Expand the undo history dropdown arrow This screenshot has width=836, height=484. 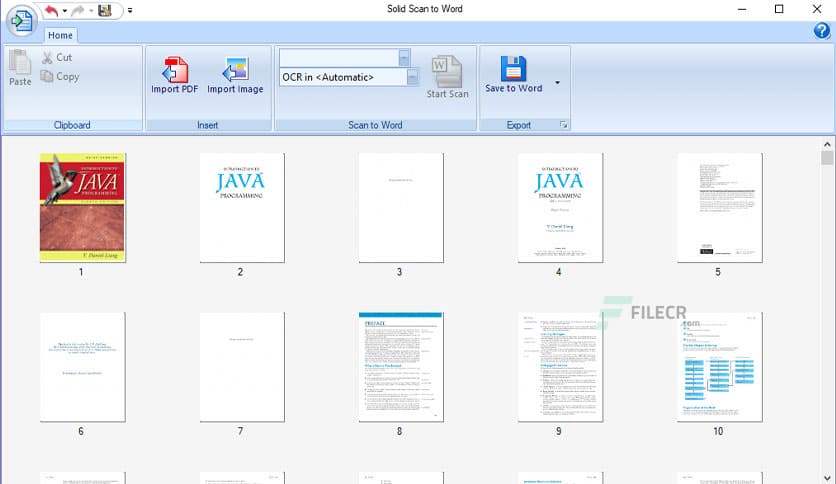pos(65,11)
